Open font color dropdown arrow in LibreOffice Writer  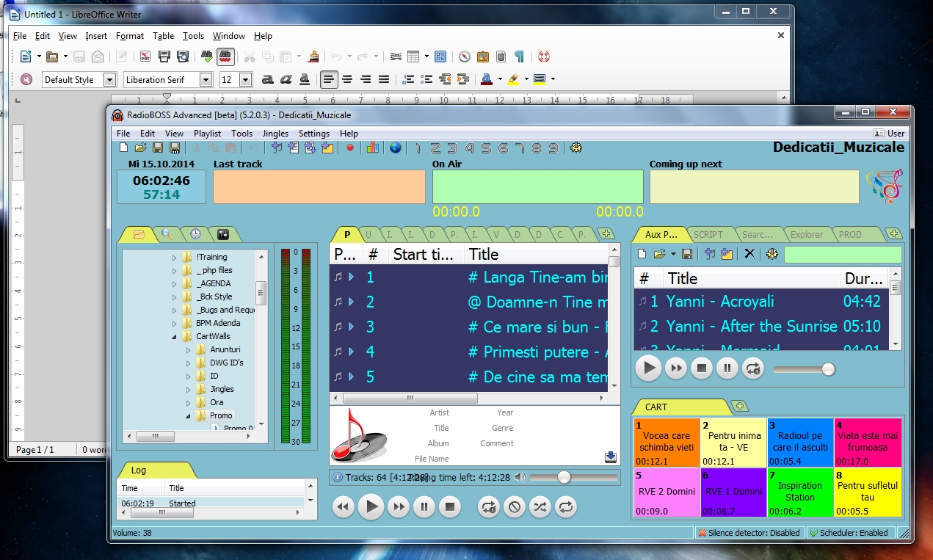point(500,79)
